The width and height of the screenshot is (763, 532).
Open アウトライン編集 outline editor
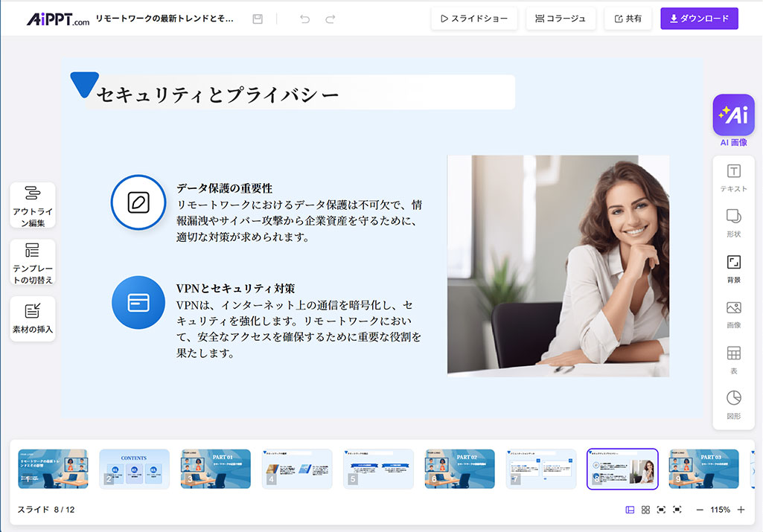tap(33, 205)
